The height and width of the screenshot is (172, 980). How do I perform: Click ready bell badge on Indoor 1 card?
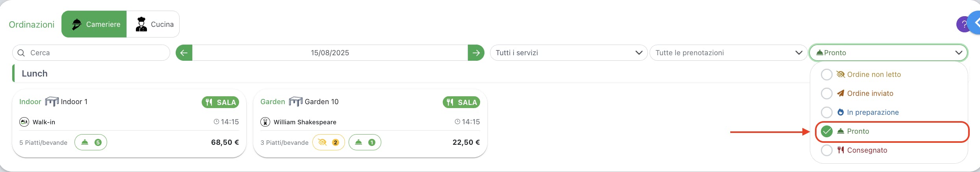click(x=91, y=142)
